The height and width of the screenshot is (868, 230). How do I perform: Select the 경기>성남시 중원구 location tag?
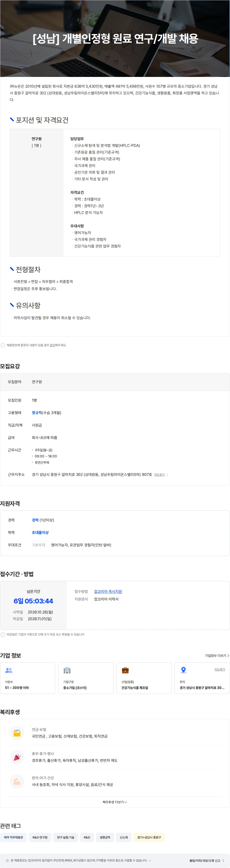(x=149, y=837)
